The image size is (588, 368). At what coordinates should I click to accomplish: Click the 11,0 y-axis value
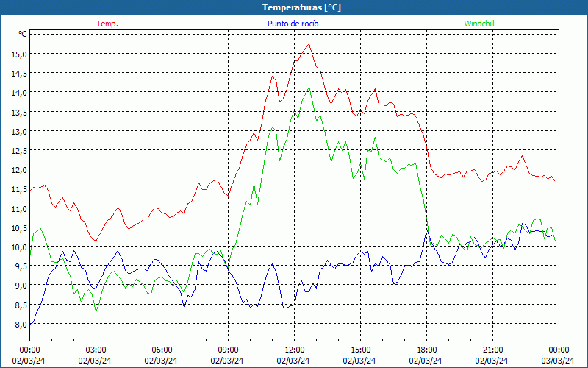19,208
